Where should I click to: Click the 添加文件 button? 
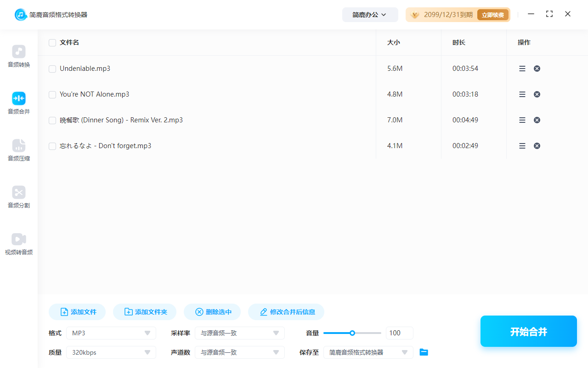point(77,312)
